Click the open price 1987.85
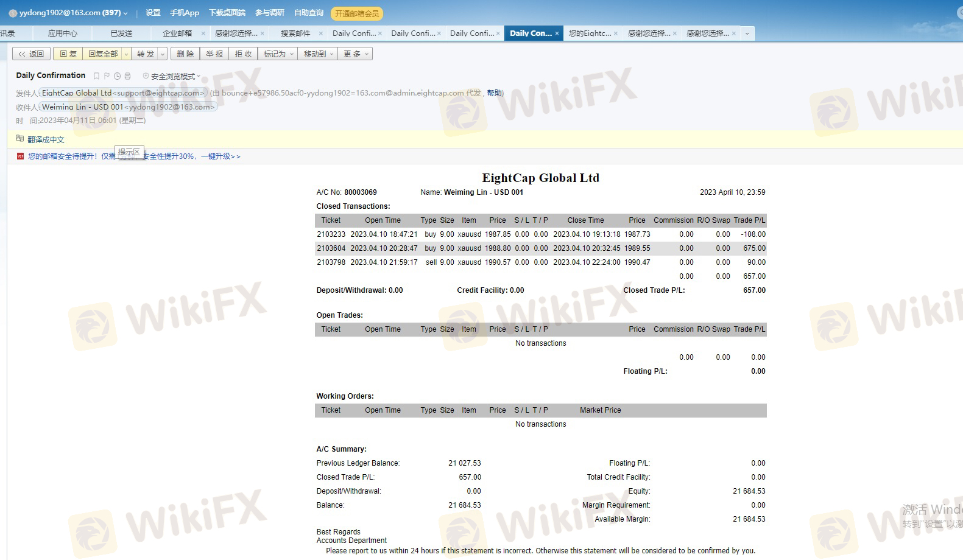Viewport: 963px width, 560px height. pyautogui.click(x=498, y=234)
